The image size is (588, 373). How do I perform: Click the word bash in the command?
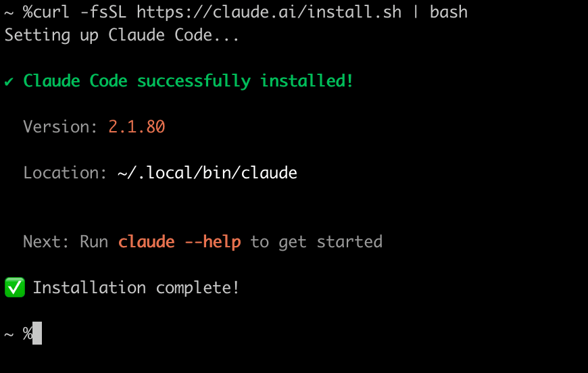[448, 12]
